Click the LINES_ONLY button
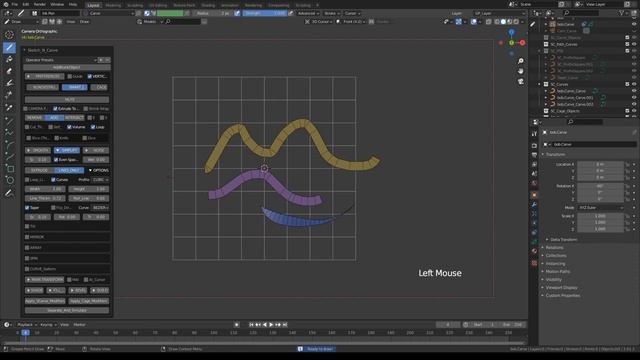This screenshot has height=360, width=640. click(69, 170)
